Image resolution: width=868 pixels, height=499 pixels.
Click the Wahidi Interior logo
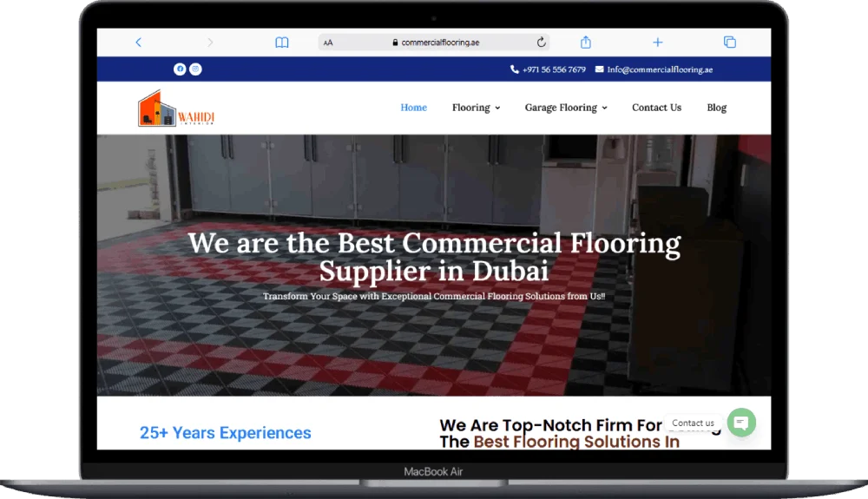[x=176, y=108]
